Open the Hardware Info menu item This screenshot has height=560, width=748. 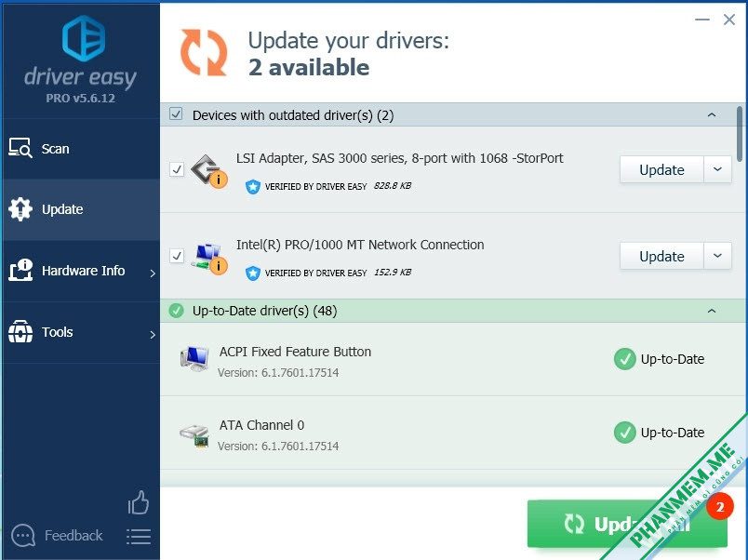click(x=81, y=271)
